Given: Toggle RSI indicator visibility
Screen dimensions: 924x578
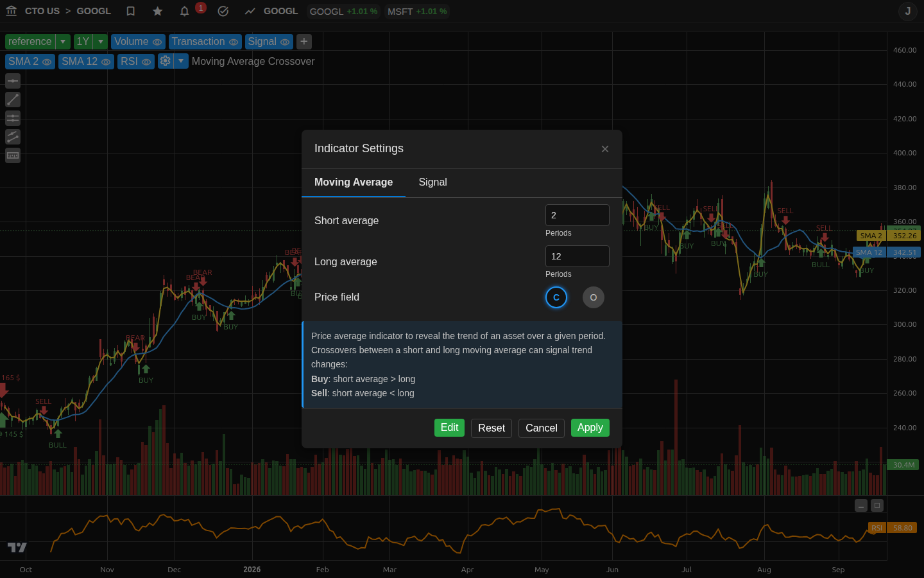Looking at the screenshot, I should (x=146, y=62).
